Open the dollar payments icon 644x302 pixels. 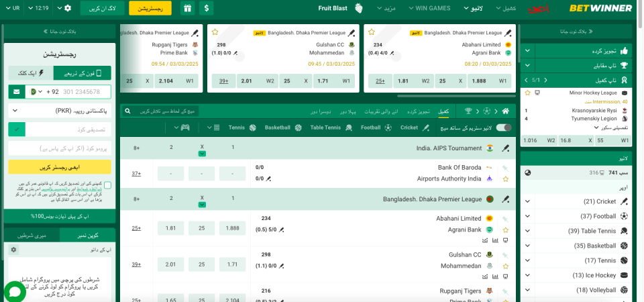[x=206, y=8]
